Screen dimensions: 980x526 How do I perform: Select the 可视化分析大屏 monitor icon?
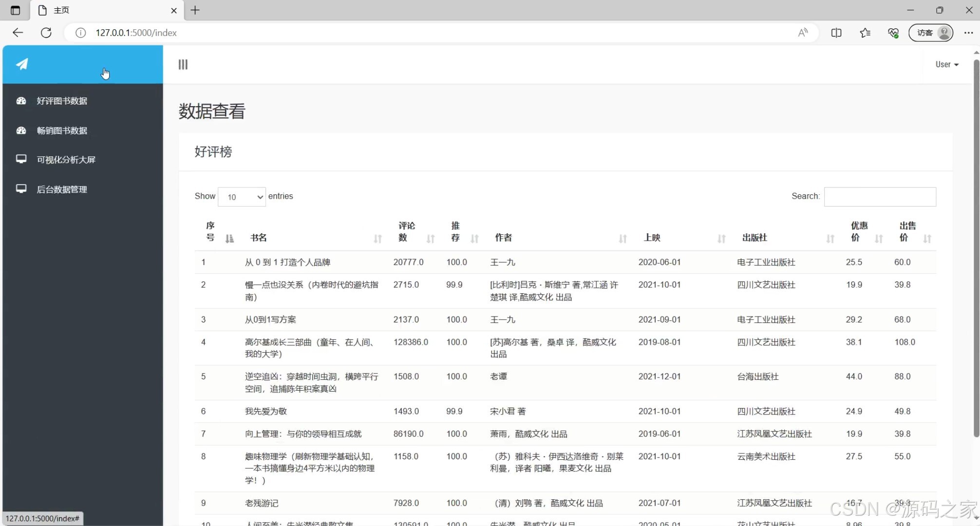click(21, 159)
